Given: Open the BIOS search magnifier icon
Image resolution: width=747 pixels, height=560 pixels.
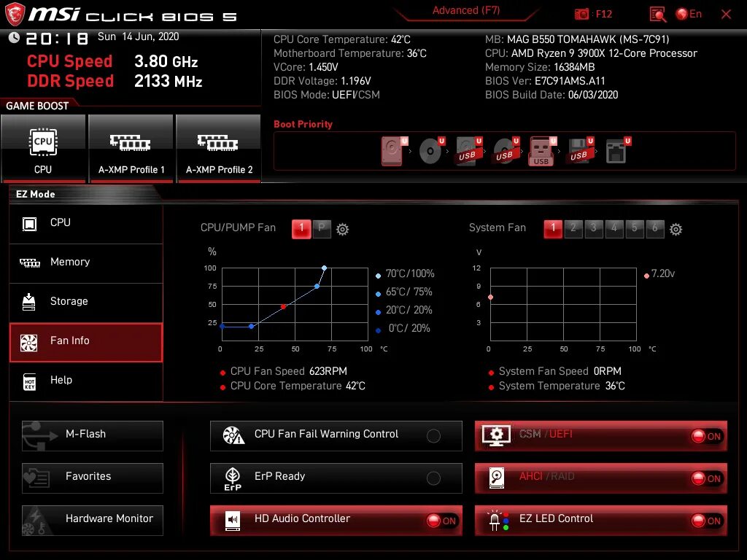Looking at the screenshot, I should click(x=658, y=15).
